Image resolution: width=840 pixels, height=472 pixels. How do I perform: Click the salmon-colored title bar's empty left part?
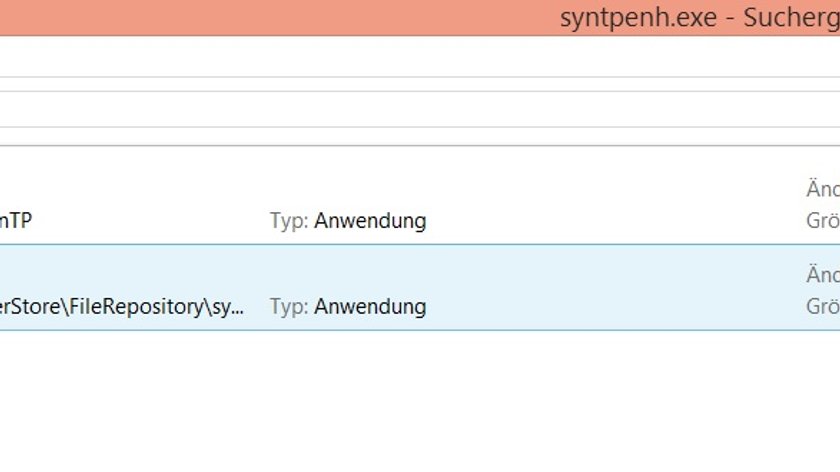[x=268, y=18]
